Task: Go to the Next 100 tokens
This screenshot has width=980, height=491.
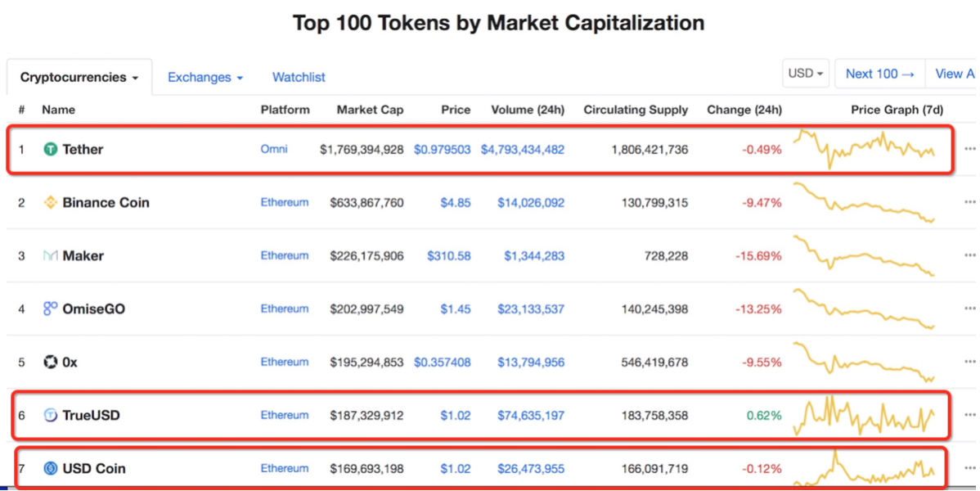Action: [x=879, y=74]
